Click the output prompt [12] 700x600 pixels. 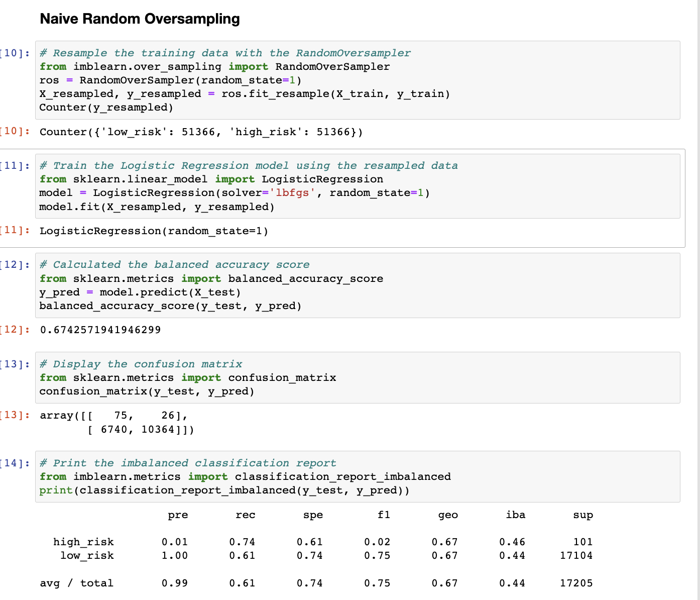[15, 330]
